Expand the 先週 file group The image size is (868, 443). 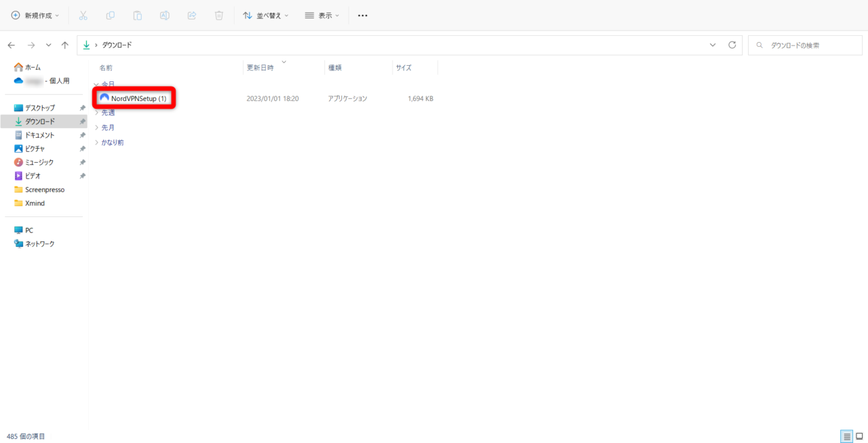pyautogui.click(x=108, y=113)
